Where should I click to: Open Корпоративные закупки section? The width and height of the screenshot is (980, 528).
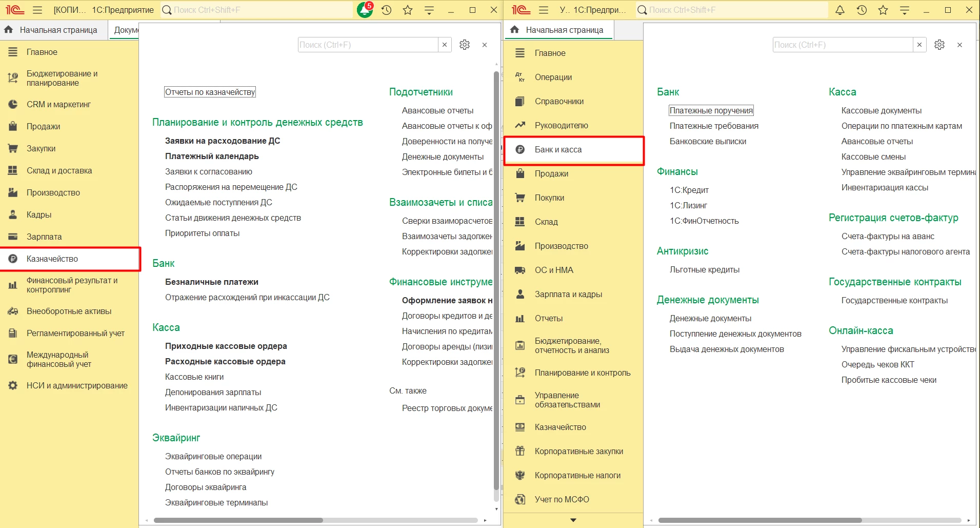[573, 451]
